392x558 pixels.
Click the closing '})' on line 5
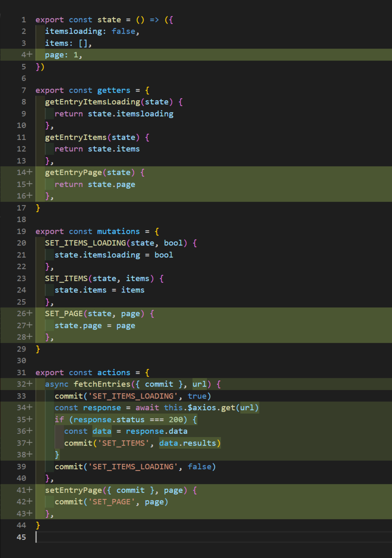pyautogui.click(x=40, y=67)
